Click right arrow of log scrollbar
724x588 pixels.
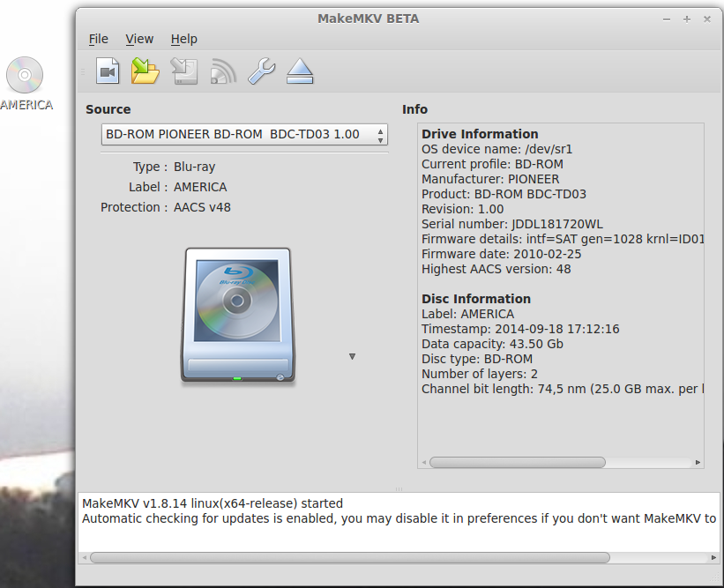[713, 557]
